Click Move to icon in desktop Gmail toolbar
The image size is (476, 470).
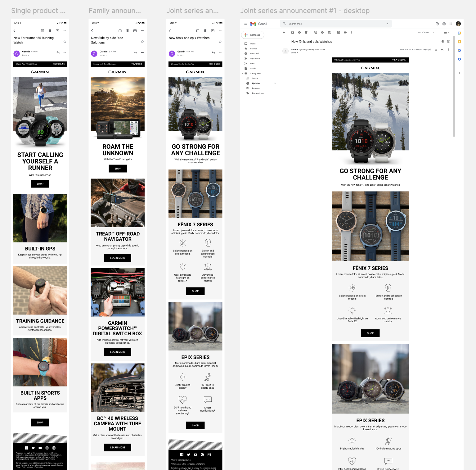[339, 32]
